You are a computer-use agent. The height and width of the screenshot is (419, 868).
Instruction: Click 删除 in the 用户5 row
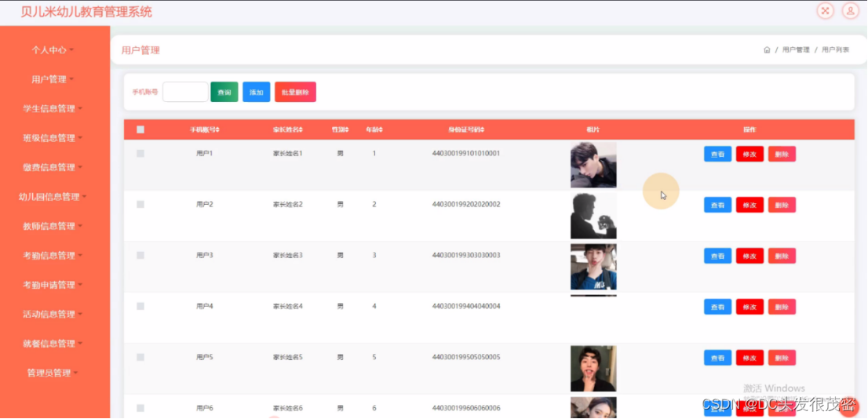click(x=782, y=358)
